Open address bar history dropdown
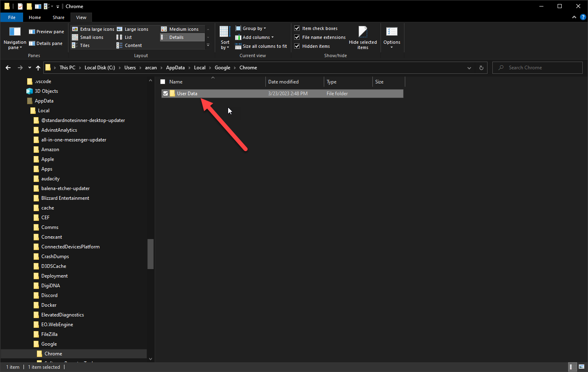 pos(469,68)
